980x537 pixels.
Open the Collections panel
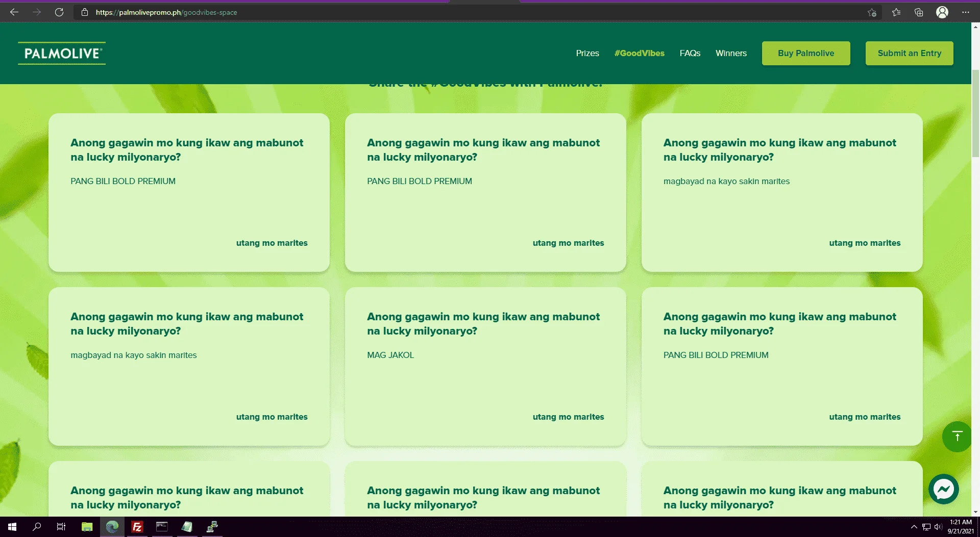919,12
